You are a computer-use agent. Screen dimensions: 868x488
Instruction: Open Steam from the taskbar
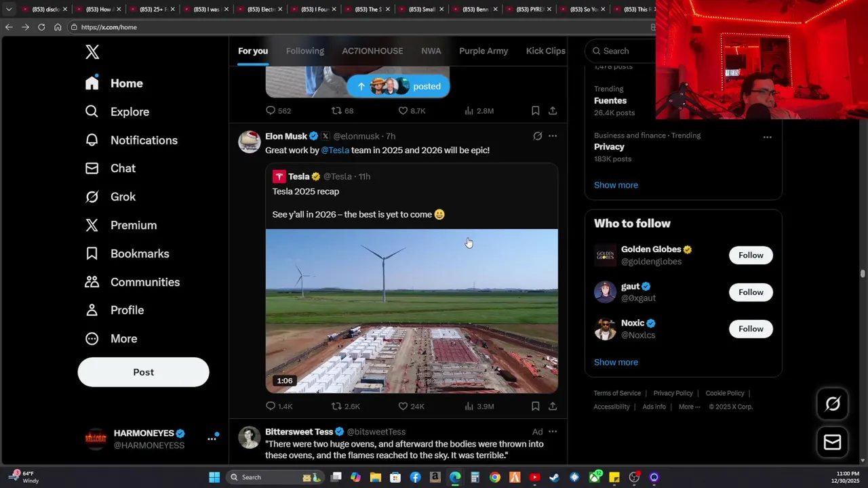coord(554,477)
